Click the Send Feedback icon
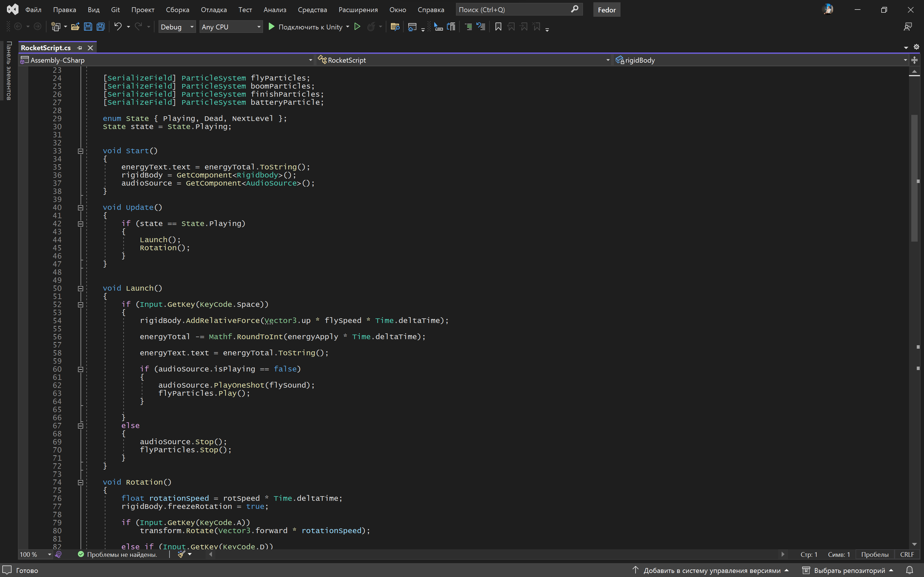 click(x=908, y=27)
